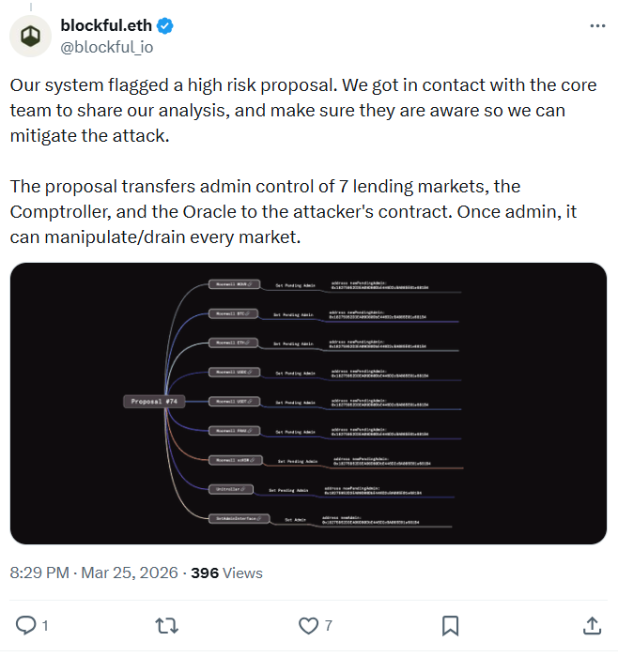This screenshot has width=618, height=672.
Task: Repost this tweet using the retweet icon
Action: [167, 625]
